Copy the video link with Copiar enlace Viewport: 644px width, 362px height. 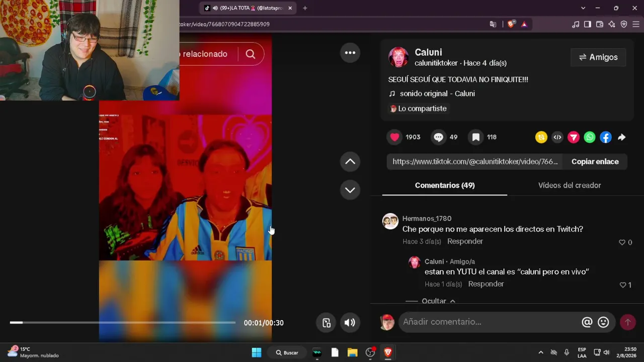tap(595, 161)
